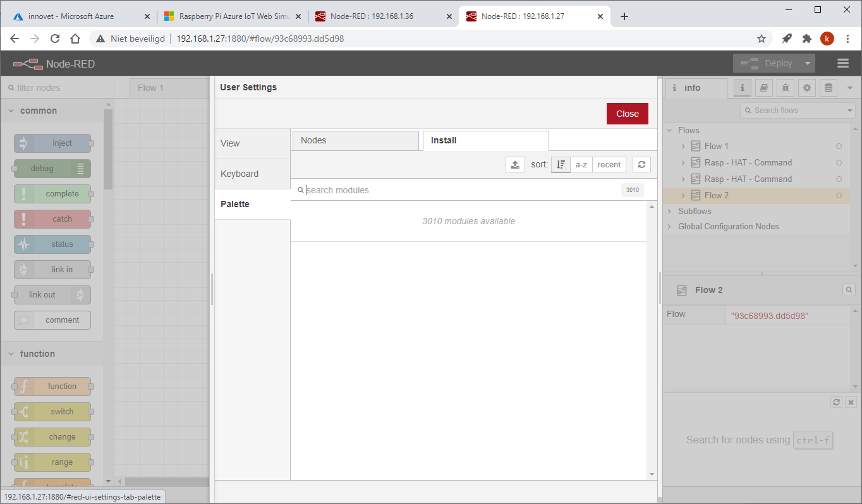The image size is (862, 504).
Task: Refresh the tips box
Action: tap(836, 402)
